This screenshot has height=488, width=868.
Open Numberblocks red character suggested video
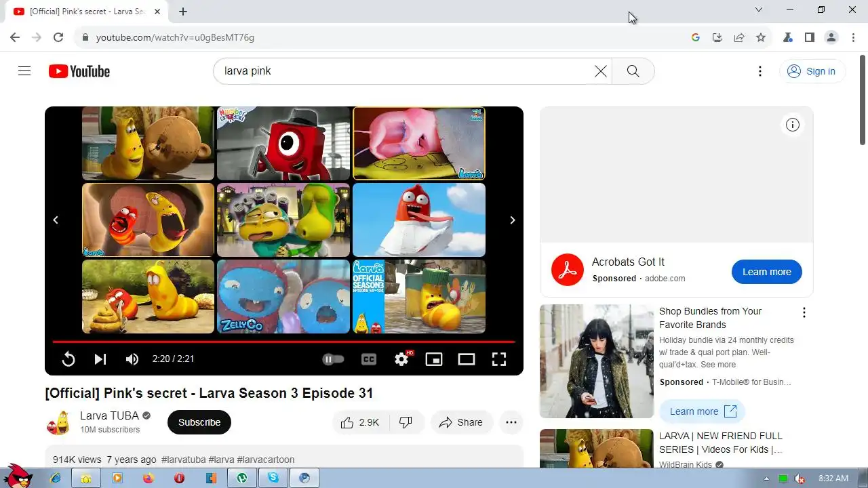click(x=283, y=143)
